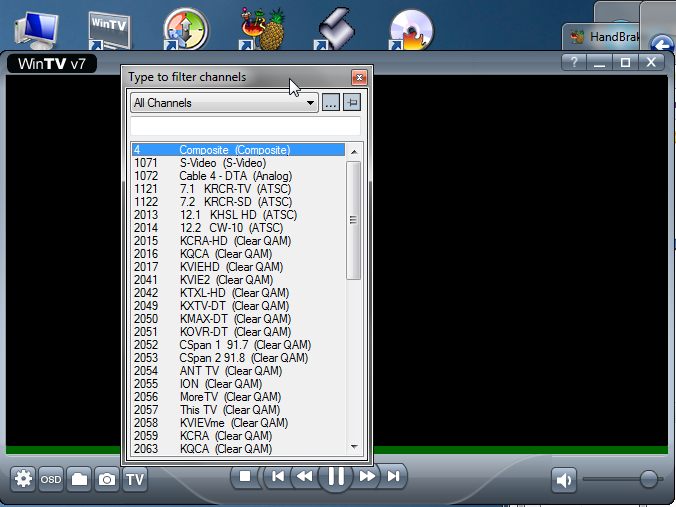
Task: Stop playback
Action: click(x=245, y=476)
